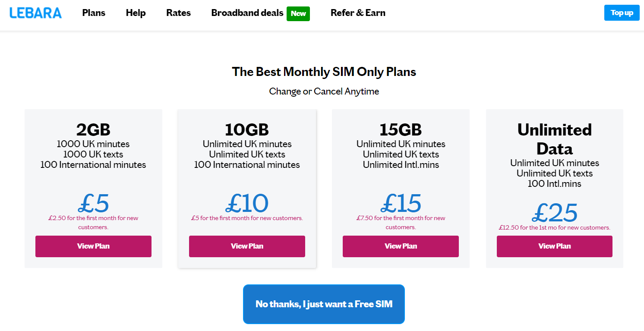Click the Unlimited Data plan title
The height and width of the screenshot is (331, 644).
(555, 139)
